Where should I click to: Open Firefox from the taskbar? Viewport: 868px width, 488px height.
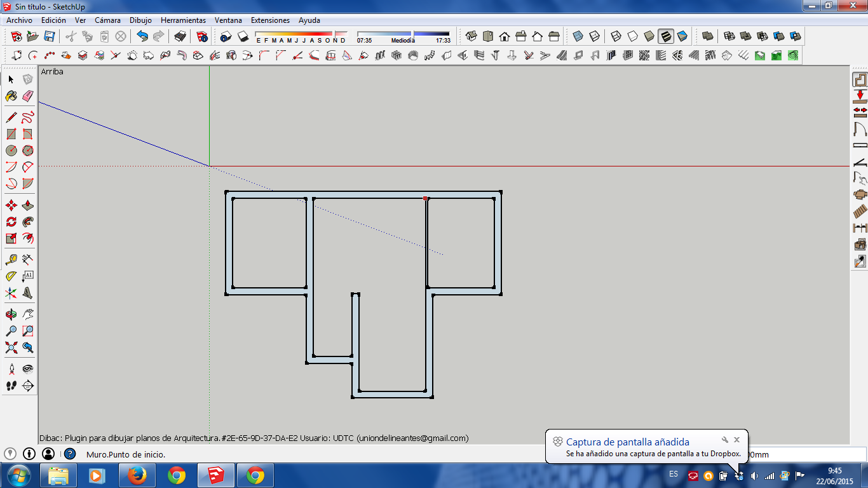137,475
